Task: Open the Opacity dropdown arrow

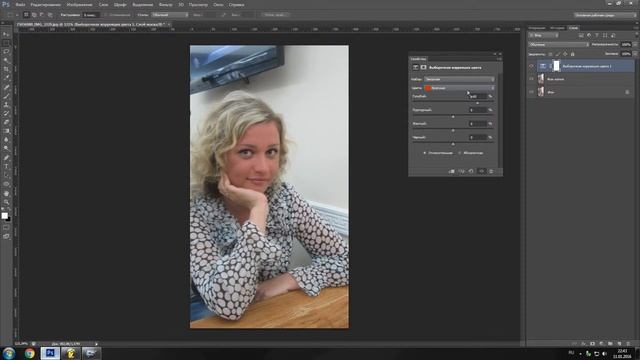Action: 635,44
